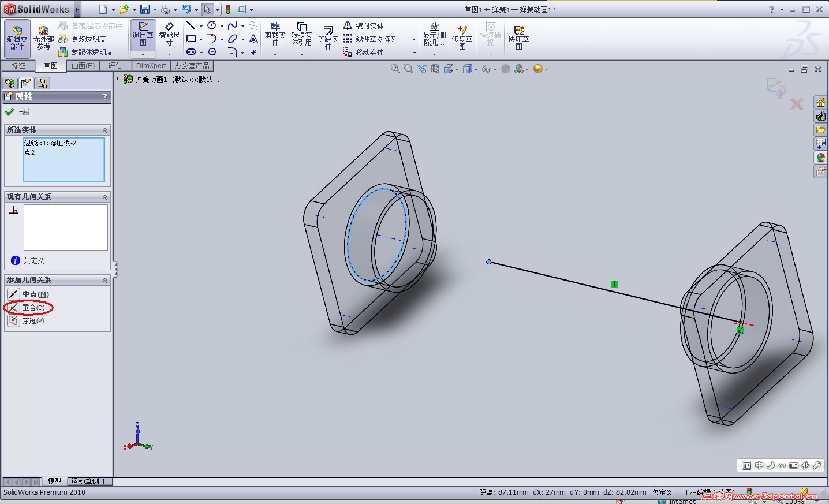Switch to the 办公室产品 tab
This screenshot has height=504, width=829.
click(192, 66)
